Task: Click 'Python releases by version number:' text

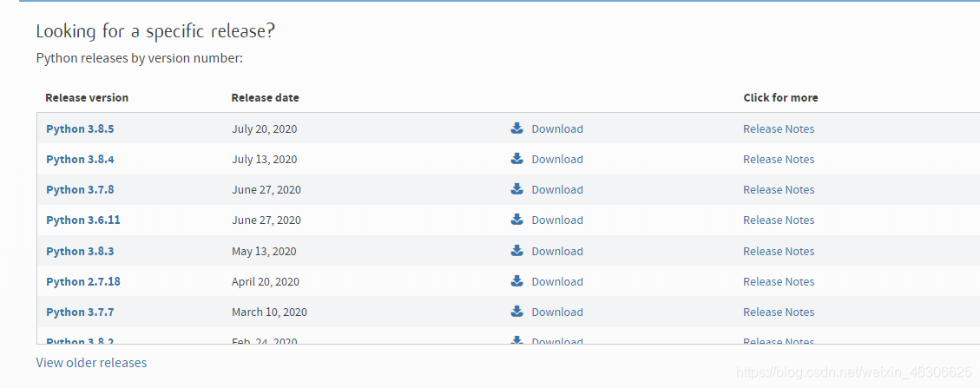Action: coord(140,59)
